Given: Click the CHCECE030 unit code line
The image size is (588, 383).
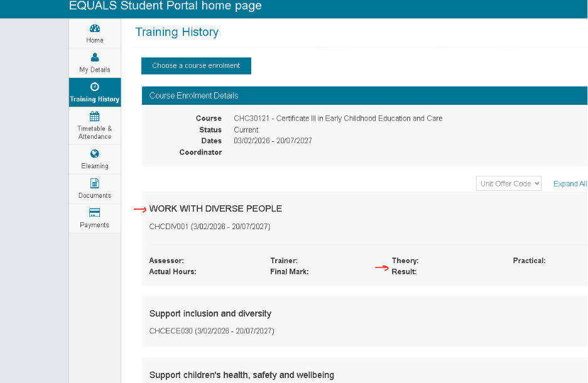Looking at the screenshot, I should click(x=212, y=330).
